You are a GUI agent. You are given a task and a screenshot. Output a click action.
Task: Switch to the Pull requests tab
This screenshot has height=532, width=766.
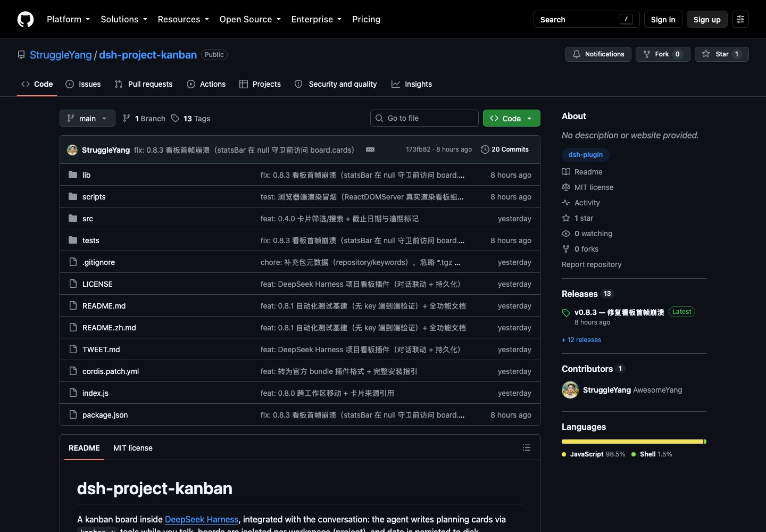pos(144,84)
